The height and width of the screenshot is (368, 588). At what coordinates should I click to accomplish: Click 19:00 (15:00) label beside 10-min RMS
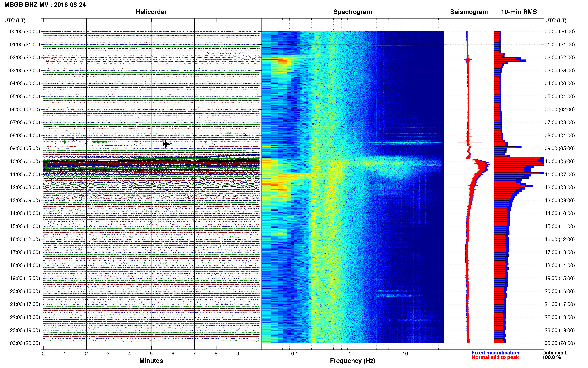(x=560, y=278)
